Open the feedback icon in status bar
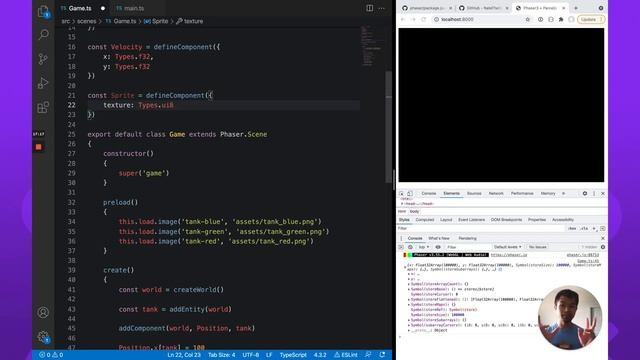640x360 pixels. [369, 355]
